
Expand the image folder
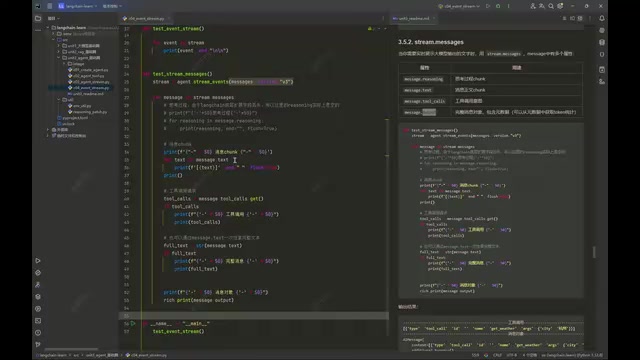coord(64,64)
